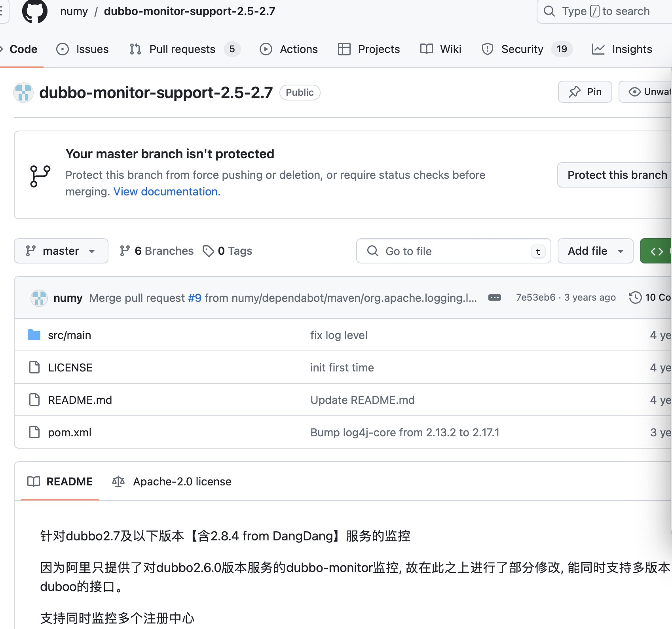Focus the Go to file field

(x=454, y=251)
